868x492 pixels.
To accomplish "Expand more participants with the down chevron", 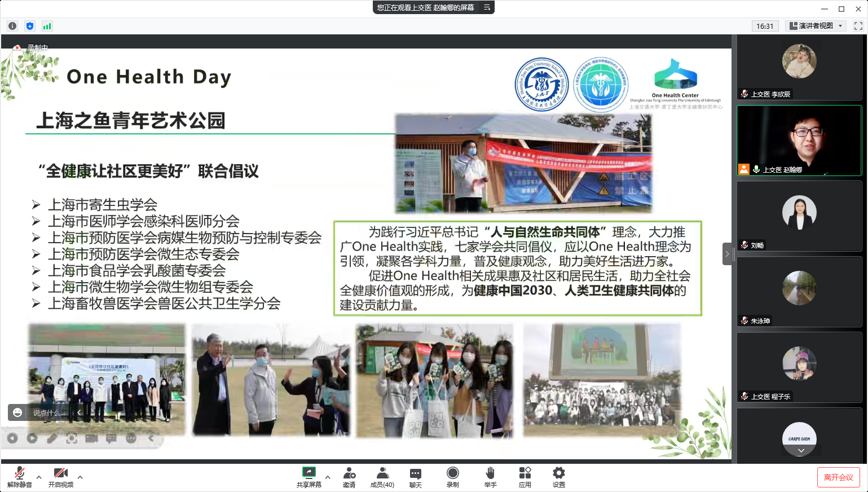I will tap(800, 450).
